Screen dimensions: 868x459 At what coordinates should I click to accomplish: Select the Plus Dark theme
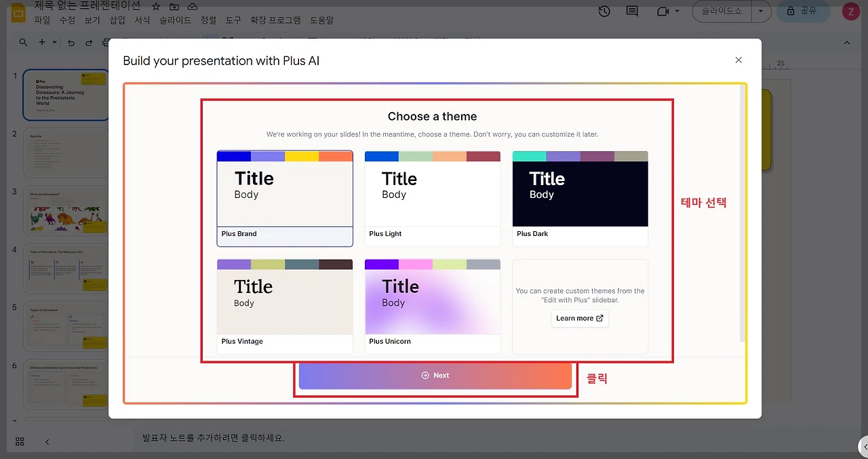580,198
